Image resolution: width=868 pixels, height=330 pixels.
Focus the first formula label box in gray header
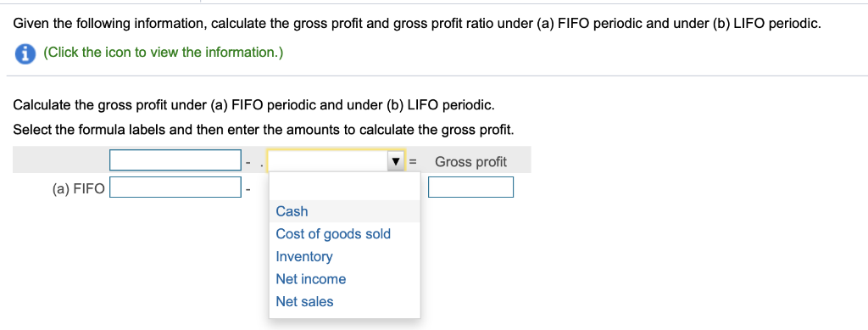175,160
